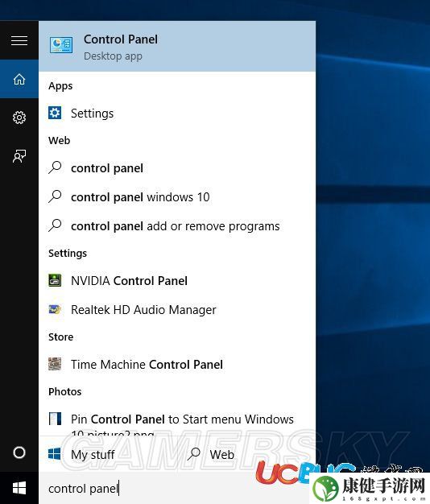Click the Apps category header

60,86
